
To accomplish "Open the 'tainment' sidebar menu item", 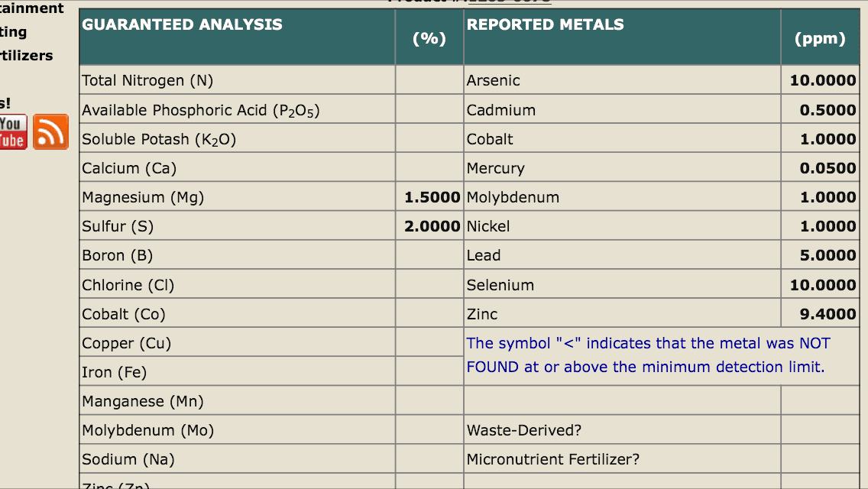I will coord(31,8).
